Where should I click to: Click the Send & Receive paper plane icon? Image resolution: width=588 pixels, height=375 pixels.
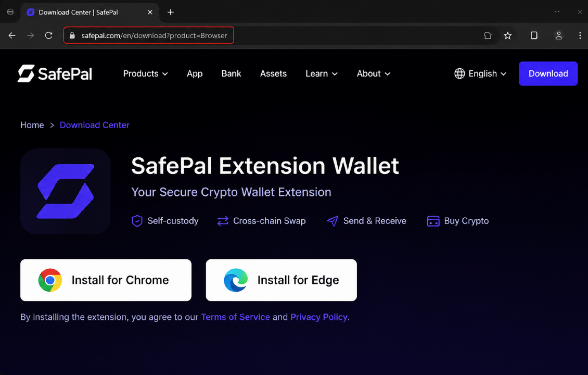(x=333, y=221)
